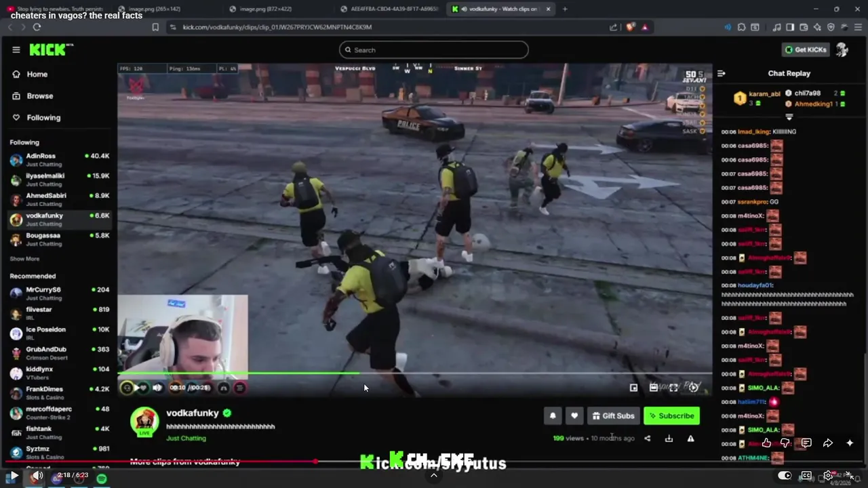Open Ice Poseidon recommended channel
The width and height of the screenshot is (868, 488).
coord(60,333)
